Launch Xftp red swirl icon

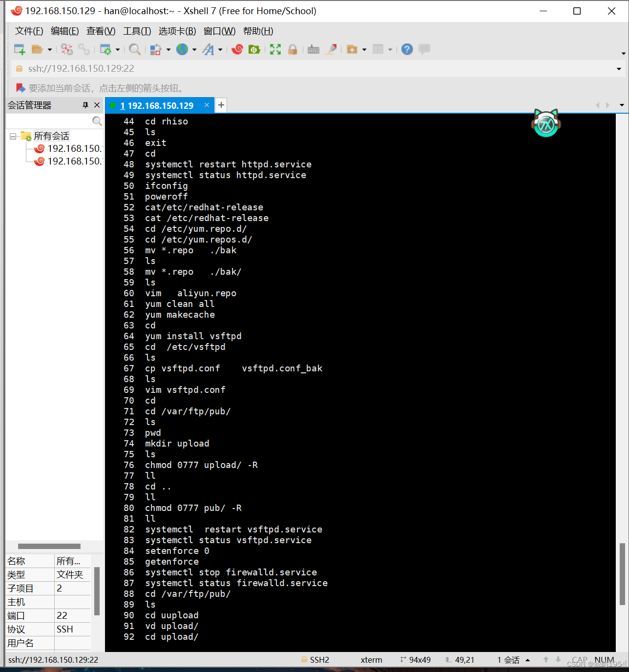237,49
